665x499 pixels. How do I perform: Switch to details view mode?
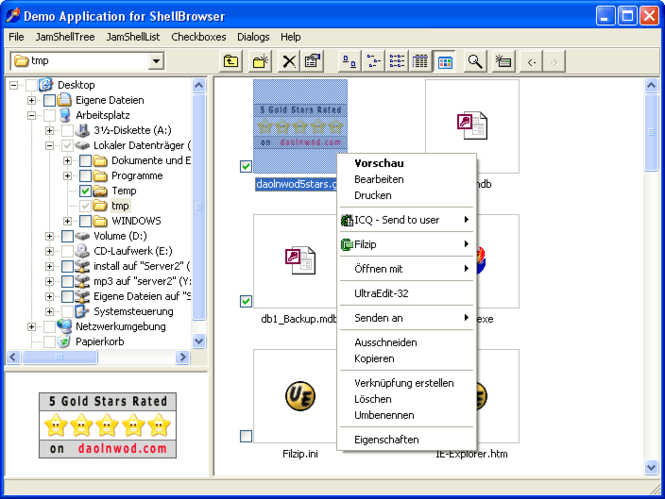(420, 62)
